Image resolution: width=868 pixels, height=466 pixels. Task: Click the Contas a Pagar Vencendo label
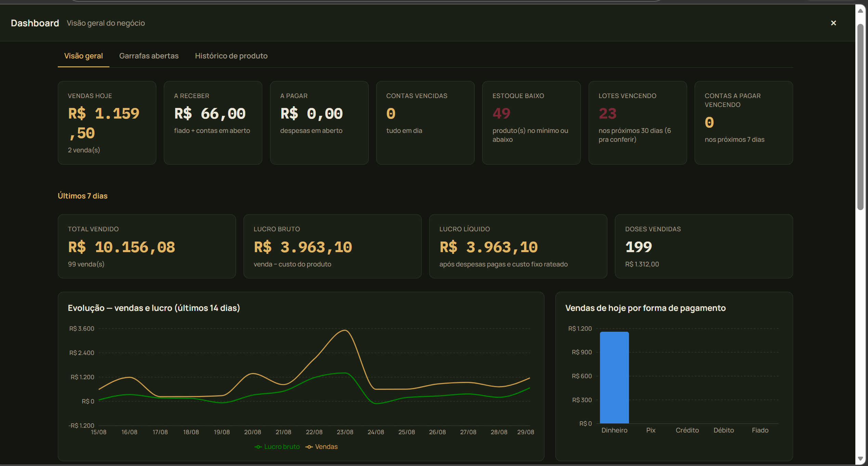(733, 100)
